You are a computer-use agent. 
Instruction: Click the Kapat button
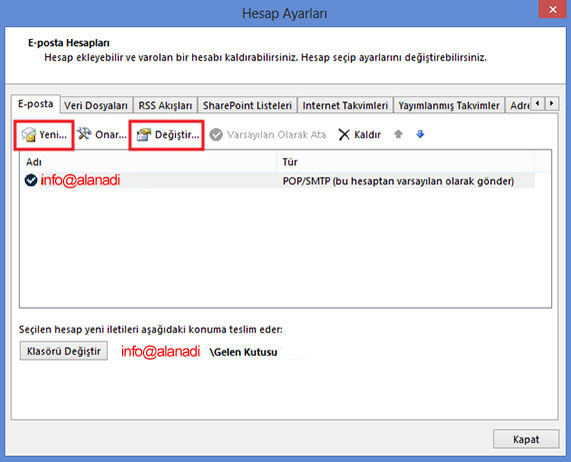526,439
